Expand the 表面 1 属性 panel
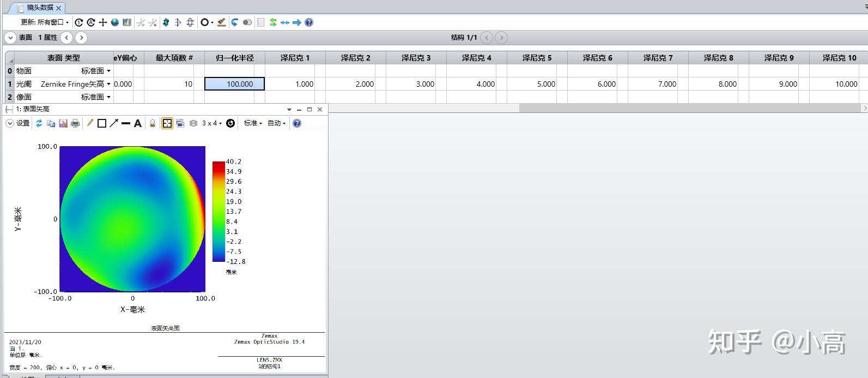The width and height of the screenshot is (868, 378). (x=10, y=38)
